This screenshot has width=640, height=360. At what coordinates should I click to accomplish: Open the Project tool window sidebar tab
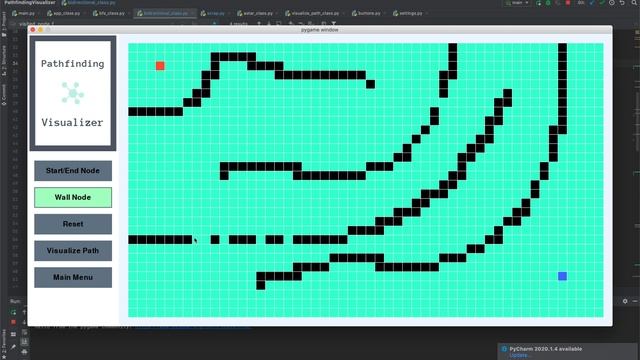[x=4, y=24]
